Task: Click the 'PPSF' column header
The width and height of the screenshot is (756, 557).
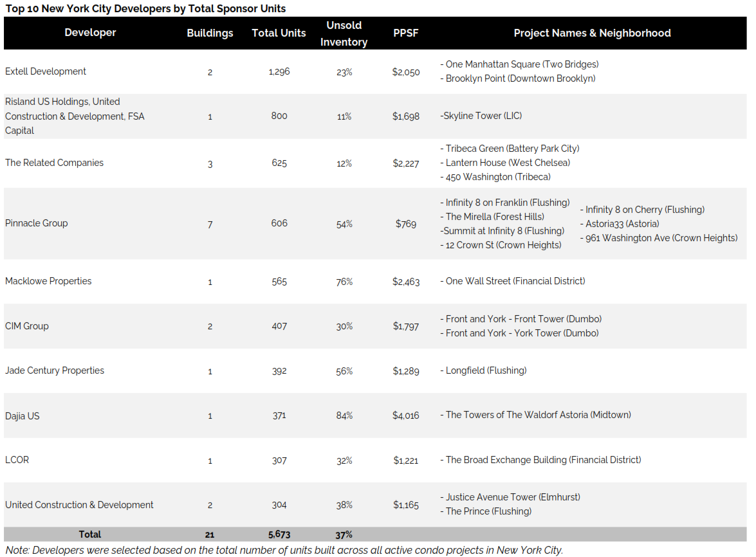Action: click(405, 33)
